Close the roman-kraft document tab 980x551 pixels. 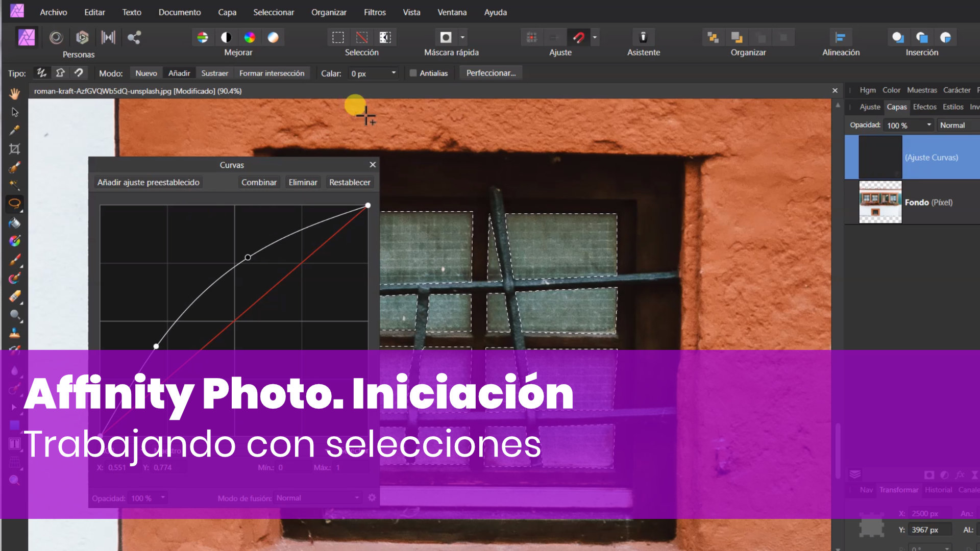tap(835, 91)
